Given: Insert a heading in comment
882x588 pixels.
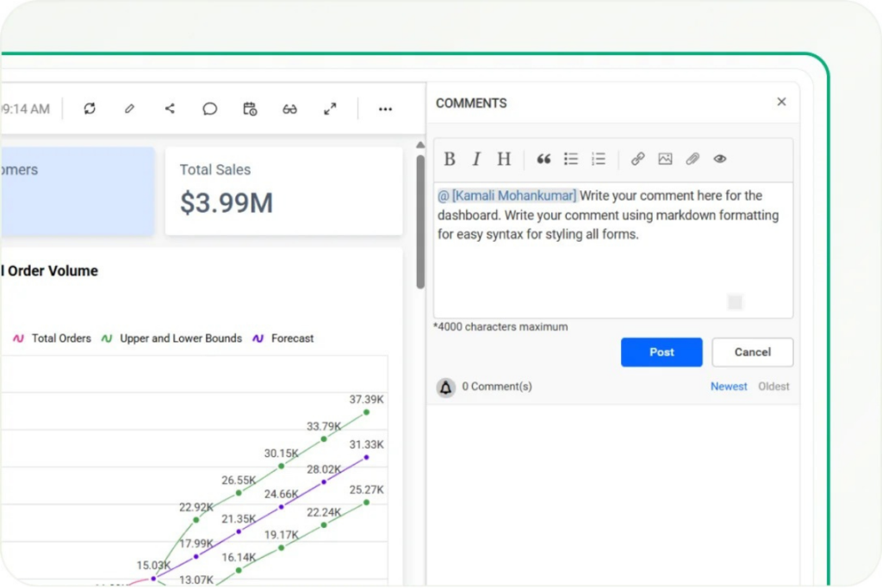Looking at the screenshot, I should click(x=504, y=159).
